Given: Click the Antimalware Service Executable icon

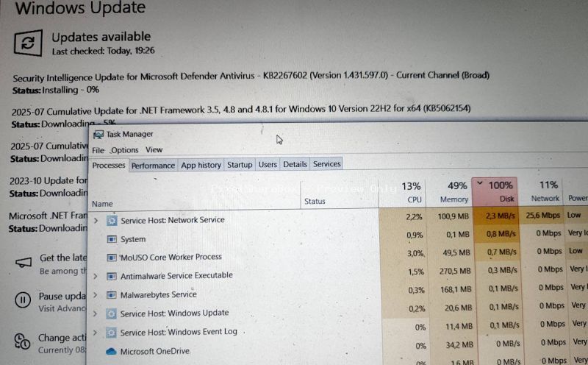Looking at the screenshot, I should coord(112,276).
